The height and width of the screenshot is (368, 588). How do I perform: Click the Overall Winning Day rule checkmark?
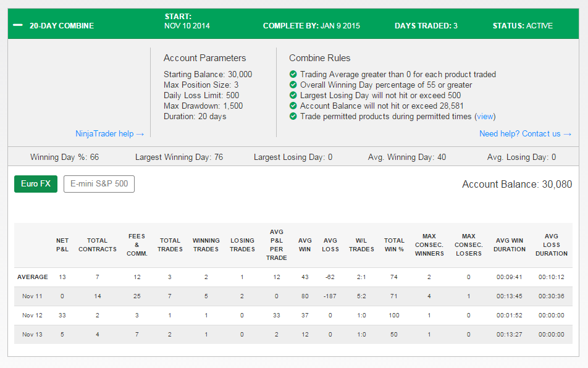click(293, 85)
